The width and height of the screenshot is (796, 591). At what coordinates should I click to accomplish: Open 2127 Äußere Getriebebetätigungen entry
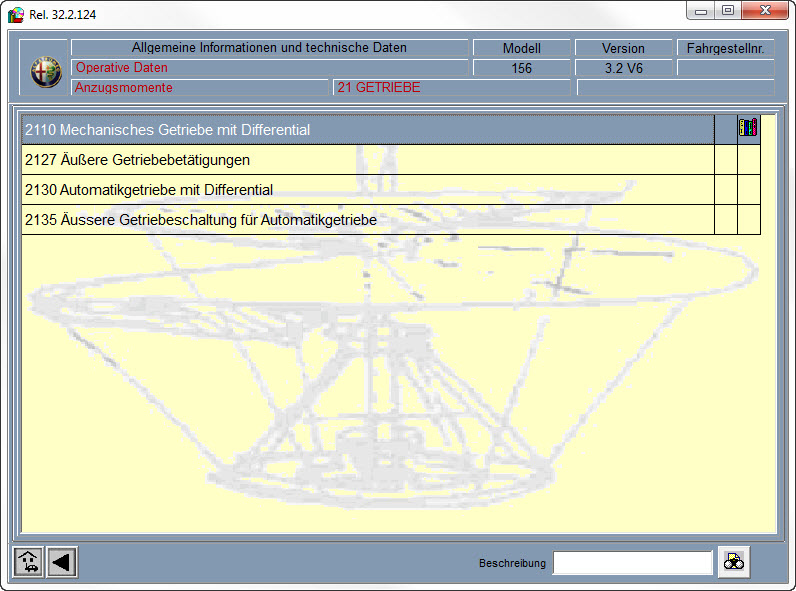pyautogui.click(x=137, y=160)
